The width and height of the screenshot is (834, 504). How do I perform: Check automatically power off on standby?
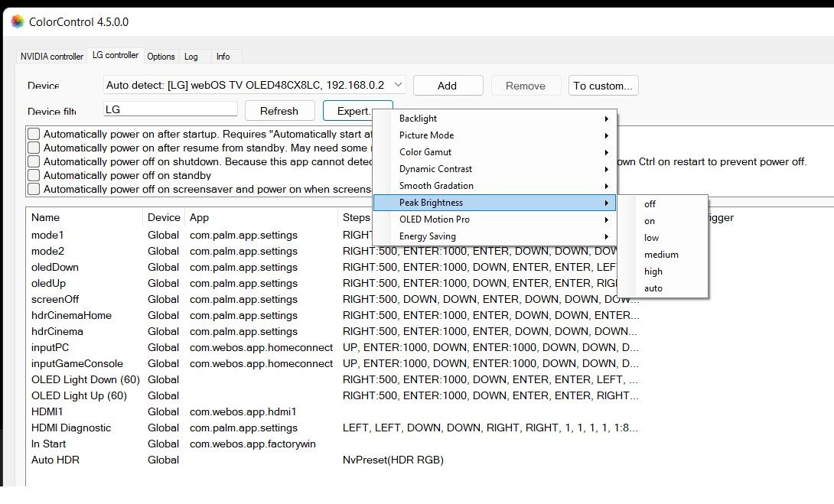34,175
